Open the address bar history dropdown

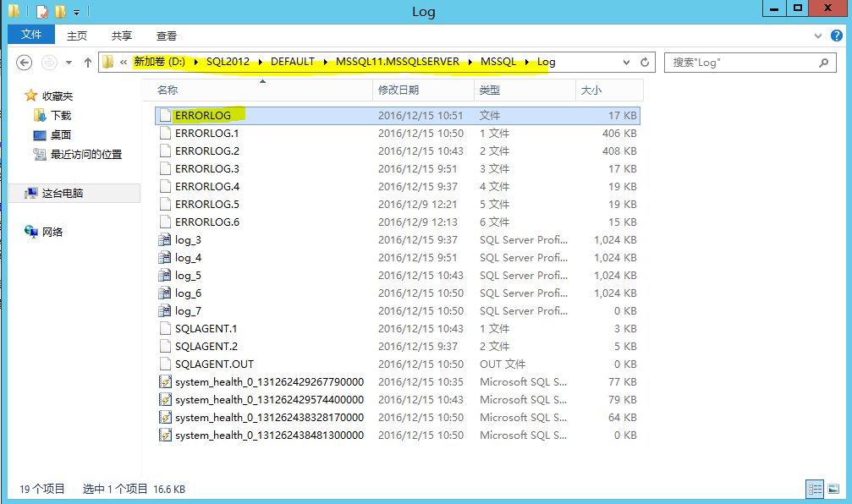click(x=626, y=62)
